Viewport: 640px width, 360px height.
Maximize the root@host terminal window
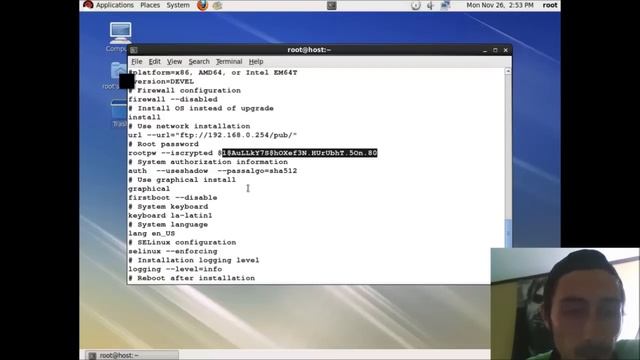[x=495, y=50]
